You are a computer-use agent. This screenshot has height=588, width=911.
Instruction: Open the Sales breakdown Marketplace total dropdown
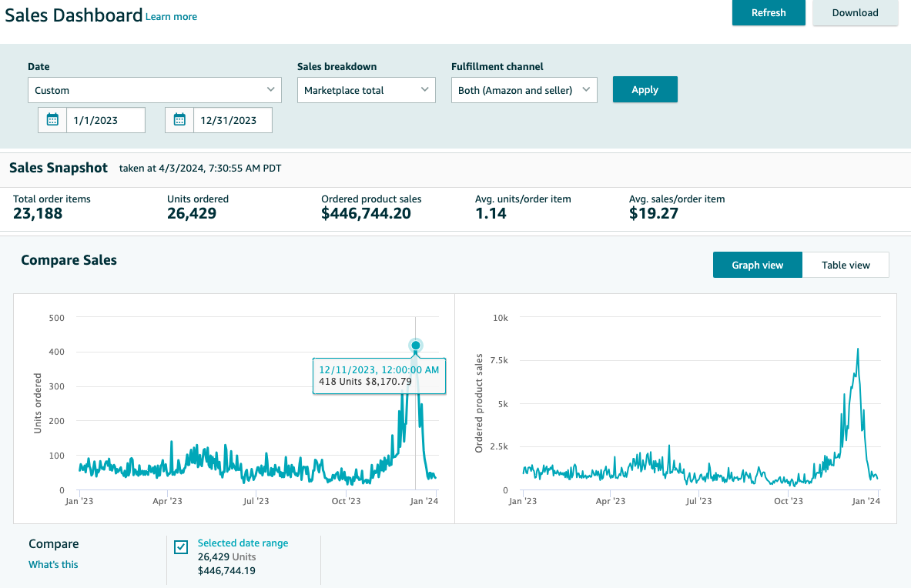366,90
